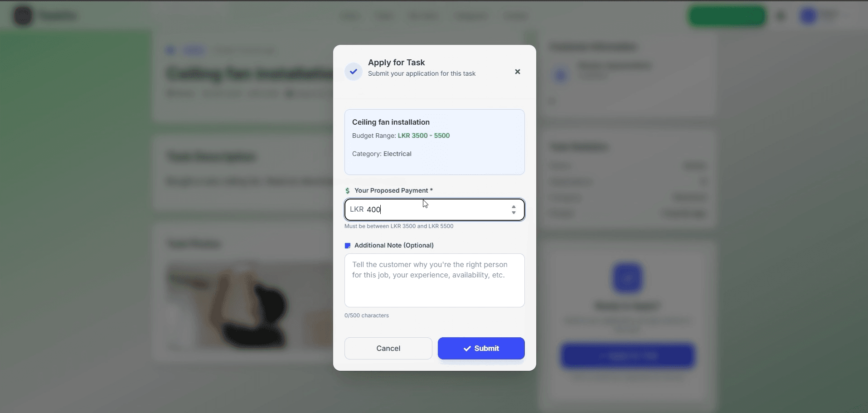Submit the task application
Image resolution: width=868 pixels, height=413 pixels.
481,348
